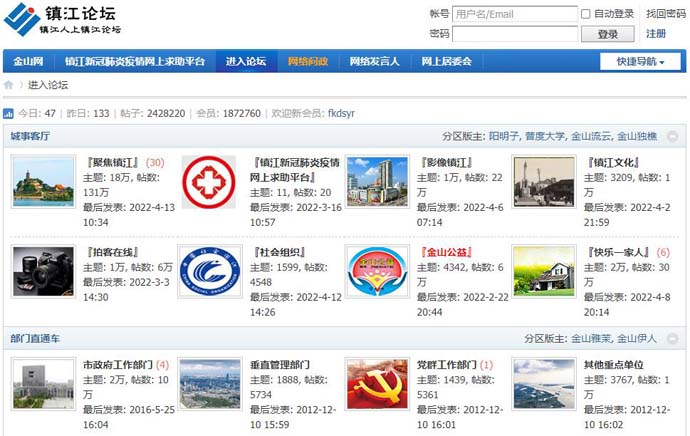Screen dimensions: 690x436
Task: Open the red cross 新冠肺炎疫情 forum icon
Action: pyautogui.click(x=209, y=182)
